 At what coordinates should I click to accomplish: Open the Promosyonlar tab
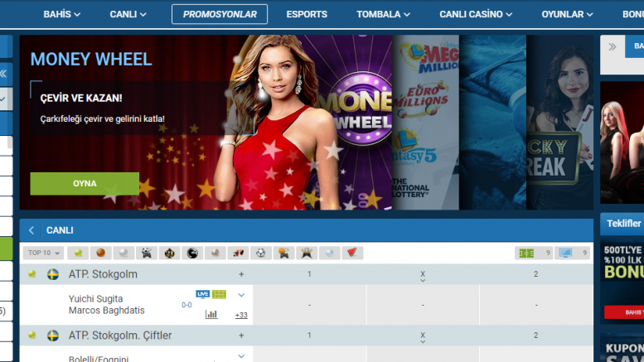coord(220,14)
